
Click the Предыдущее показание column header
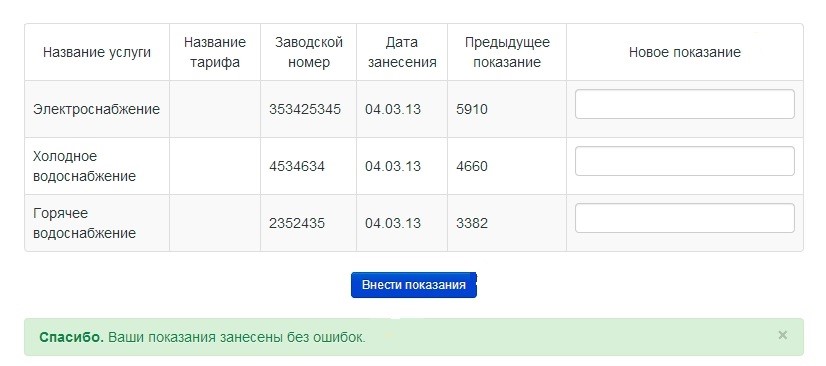tap(507, 52)
